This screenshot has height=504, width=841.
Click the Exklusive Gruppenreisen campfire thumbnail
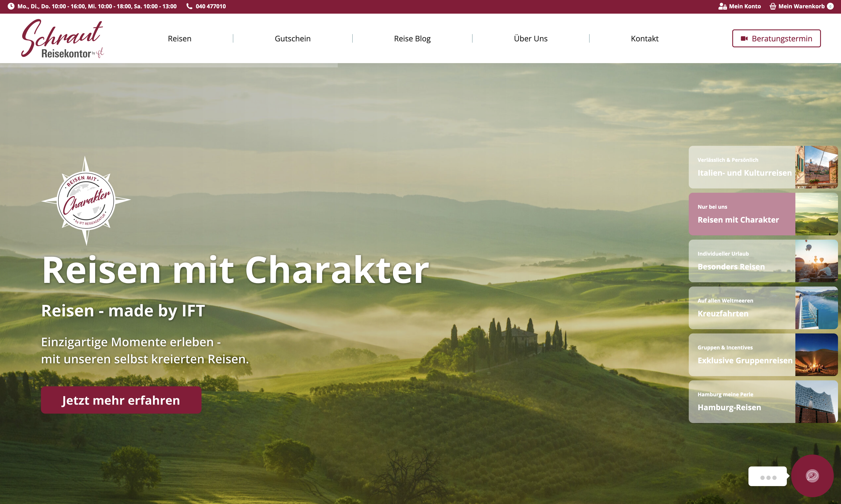click(816, 355)
